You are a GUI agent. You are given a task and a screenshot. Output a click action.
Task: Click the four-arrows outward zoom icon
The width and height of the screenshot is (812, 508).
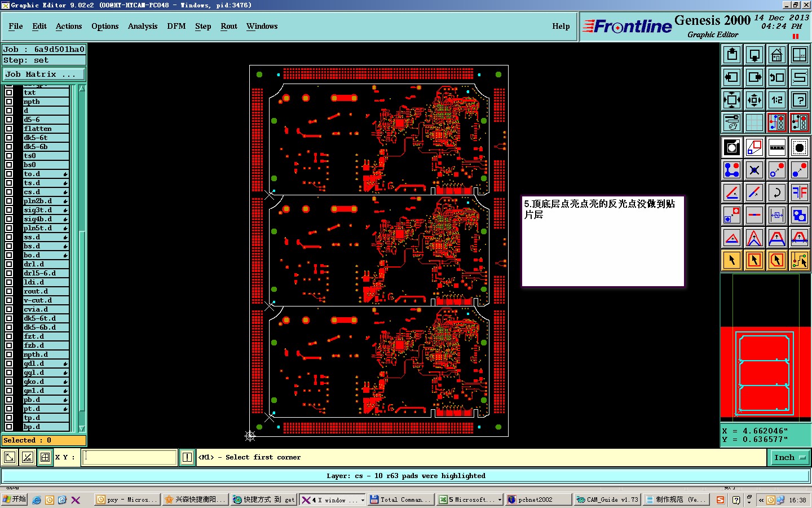coord(732,100)
